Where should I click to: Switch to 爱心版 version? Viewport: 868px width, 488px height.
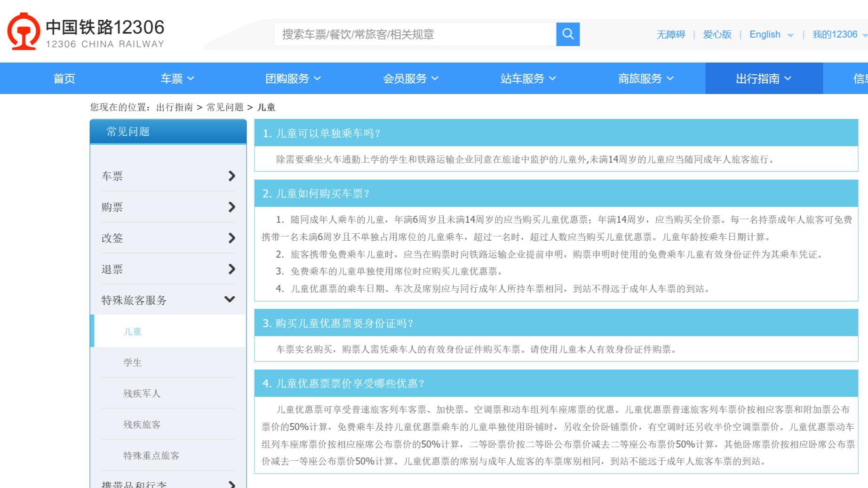[717, 35]
